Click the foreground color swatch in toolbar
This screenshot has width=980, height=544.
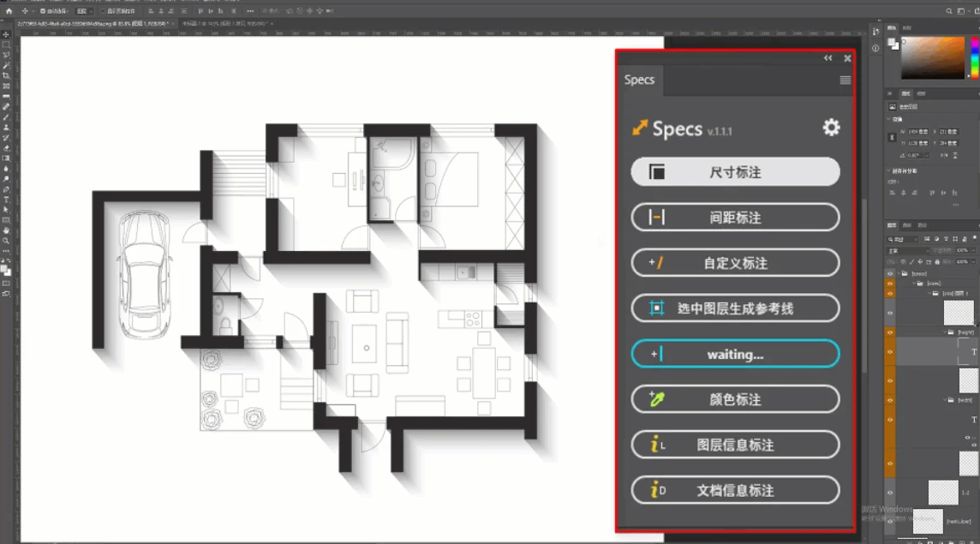(4, 269)
